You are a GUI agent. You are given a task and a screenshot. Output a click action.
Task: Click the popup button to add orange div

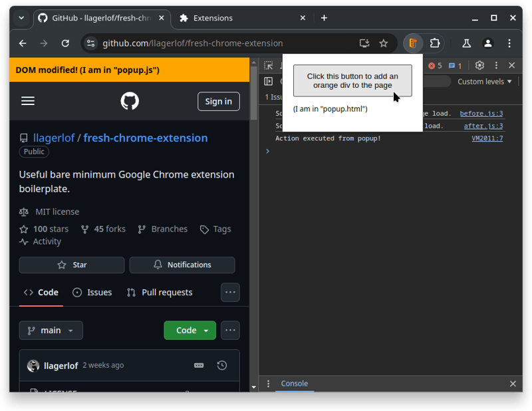point(352,80)
